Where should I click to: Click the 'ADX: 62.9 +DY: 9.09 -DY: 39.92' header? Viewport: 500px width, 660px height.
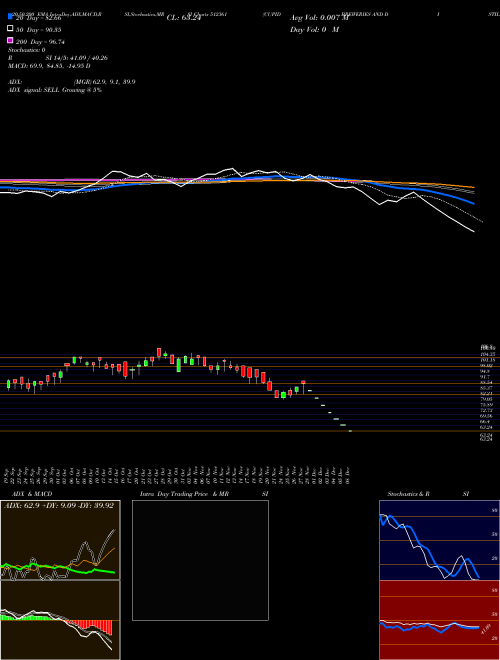pyautogui.click(x=59, y=506)
